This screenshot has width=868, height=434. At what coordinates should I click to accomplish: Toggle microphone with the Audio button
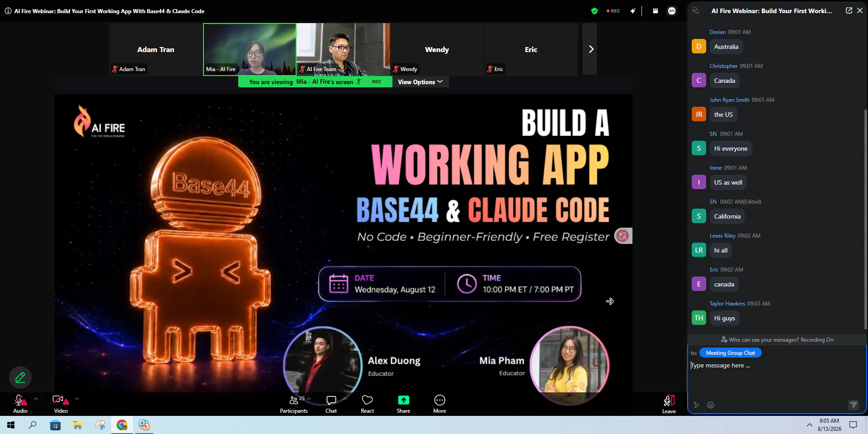coord(20,404)
